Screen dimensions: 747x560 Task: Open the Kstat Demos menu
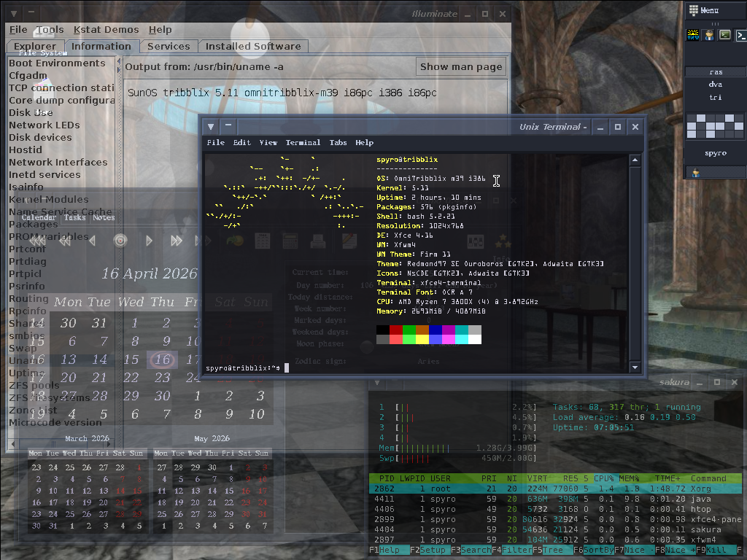106,30
